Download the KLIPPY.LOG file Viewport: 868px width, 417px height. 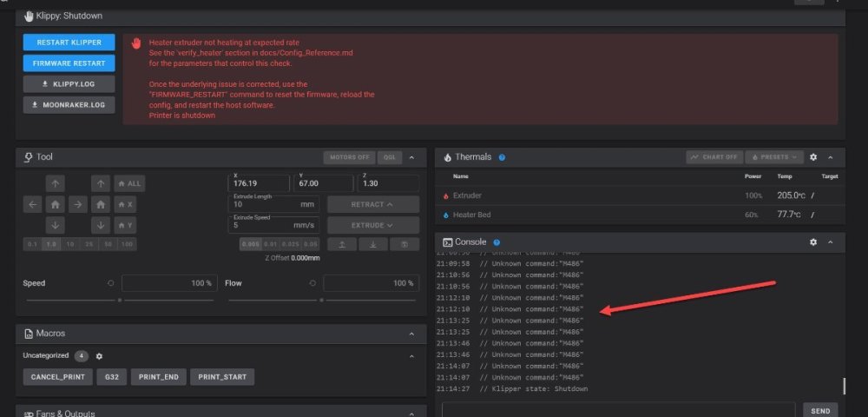pos(69,84)
